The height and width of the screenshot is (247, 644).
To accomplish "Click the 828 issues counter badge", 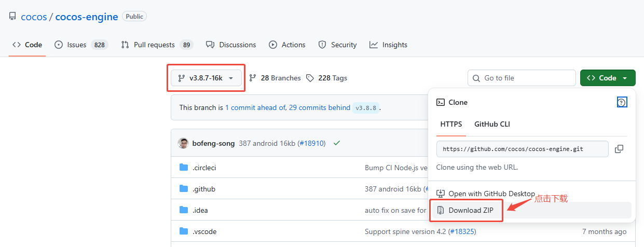I will [99, 45].
